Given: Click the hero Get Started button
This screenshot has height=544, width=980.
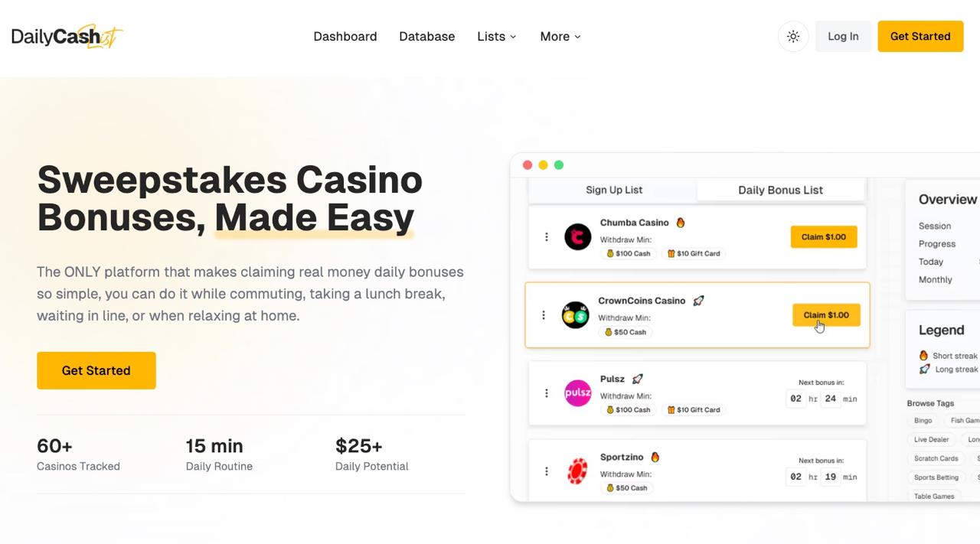Looking at the screenshot, I should 96,370.
